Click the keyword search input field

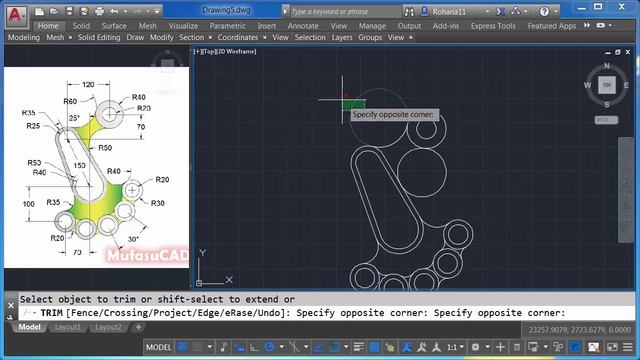345,12
